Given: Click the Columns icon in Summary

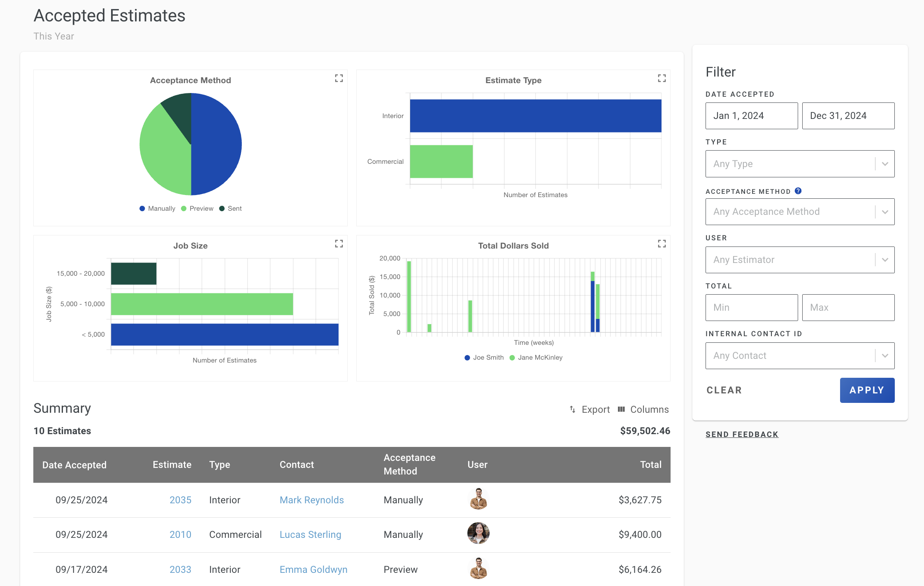Looking at the screenshot, I should [x=621, y=409].
